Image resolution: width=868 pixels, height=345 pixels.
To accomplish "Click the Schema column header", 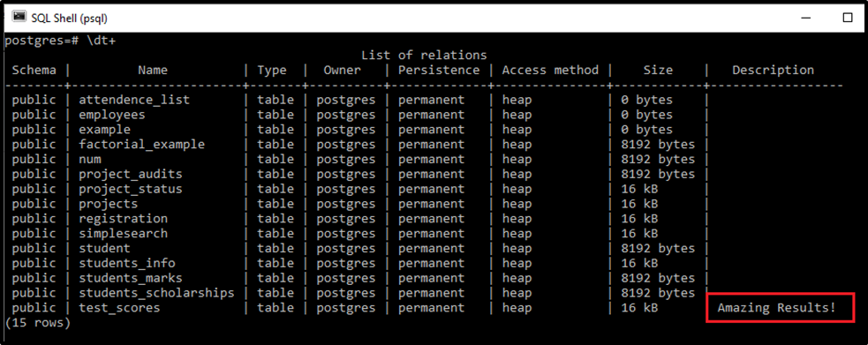I will 34,71.
